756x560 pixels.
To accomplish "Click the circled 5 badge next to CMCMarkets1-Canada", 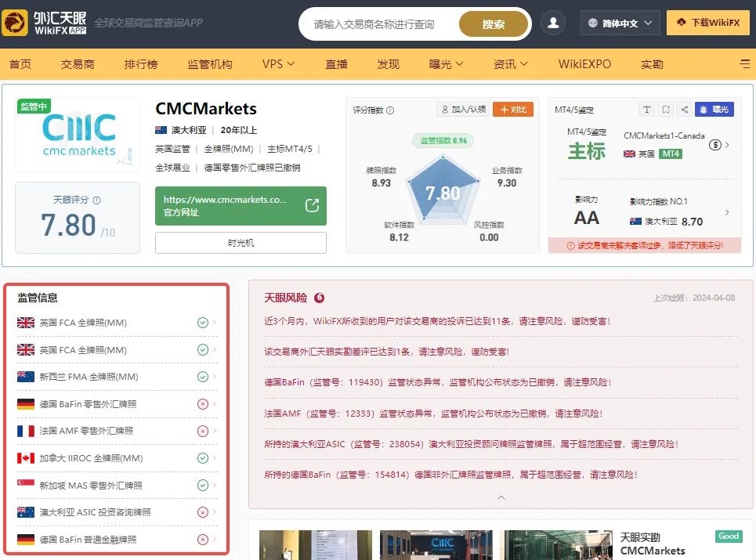I will coord(715,145).
